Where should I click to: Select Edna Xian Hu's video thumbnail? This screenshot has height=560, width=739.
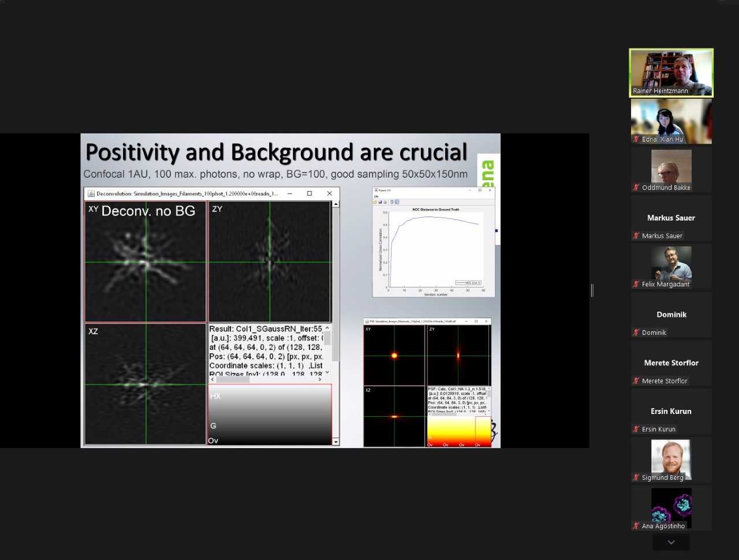[671, 121]
